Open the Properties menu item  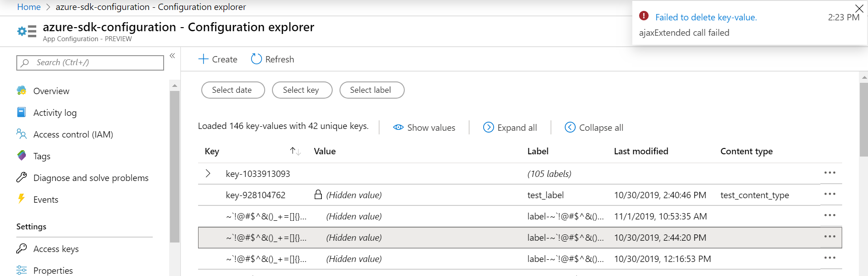pos(53,270)
